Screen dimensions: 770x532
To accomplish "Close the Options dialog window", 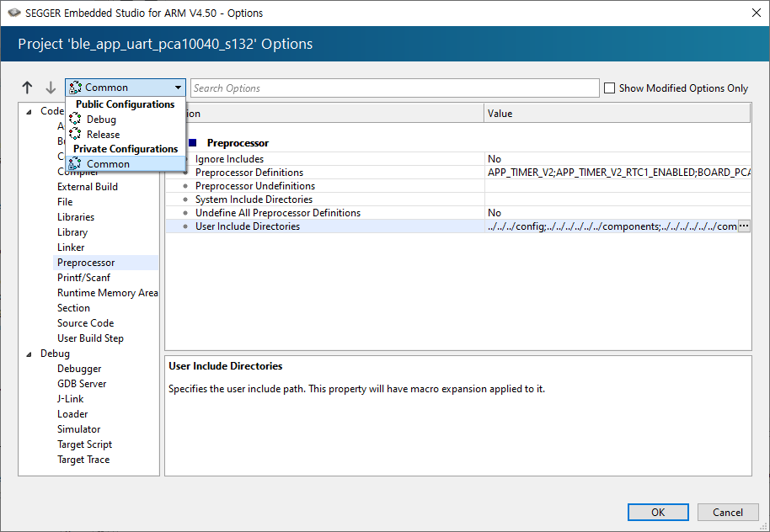I will pos(757,13).
